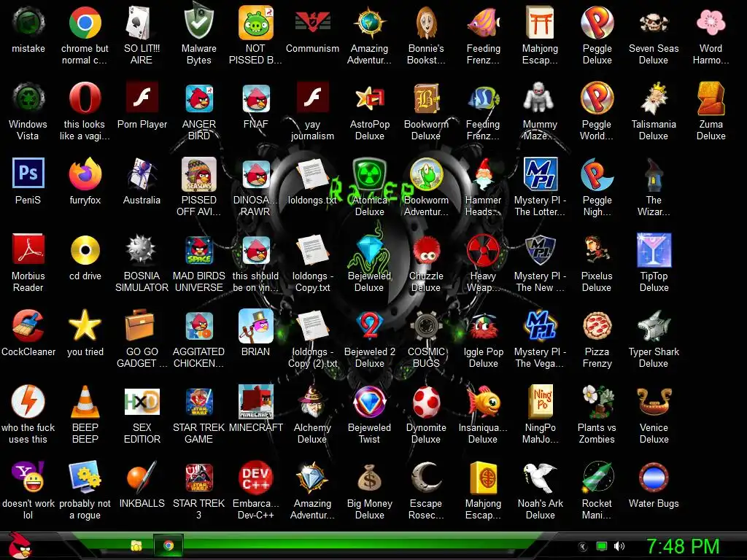Select the 'cd drive' disc icon
747x560 pixels.
point(85,249)
